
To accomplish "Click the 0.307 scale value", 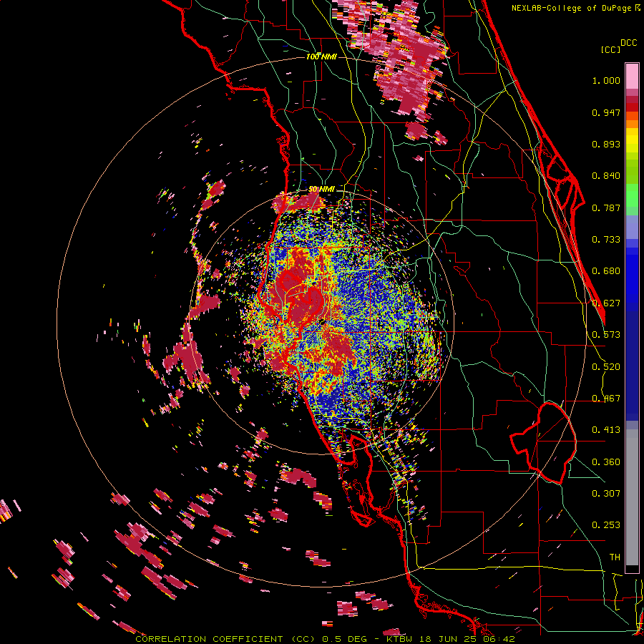I will [x=606, y=493].
